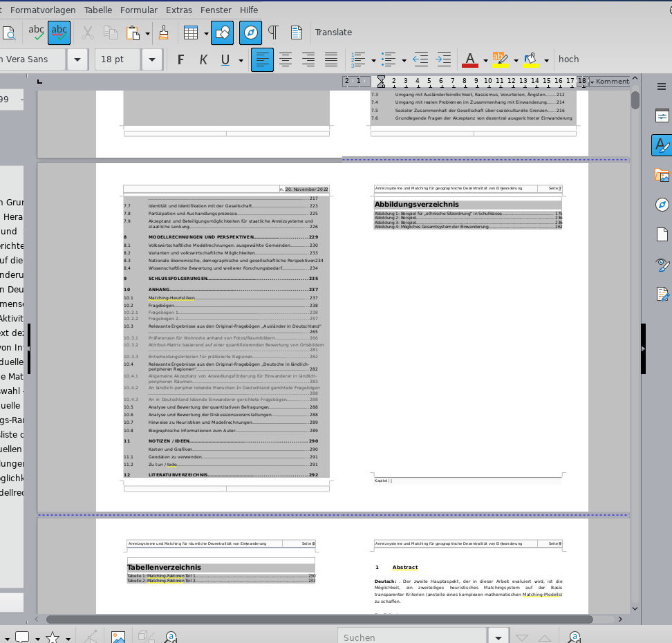Toggle the bulleted list

(389, 59)
